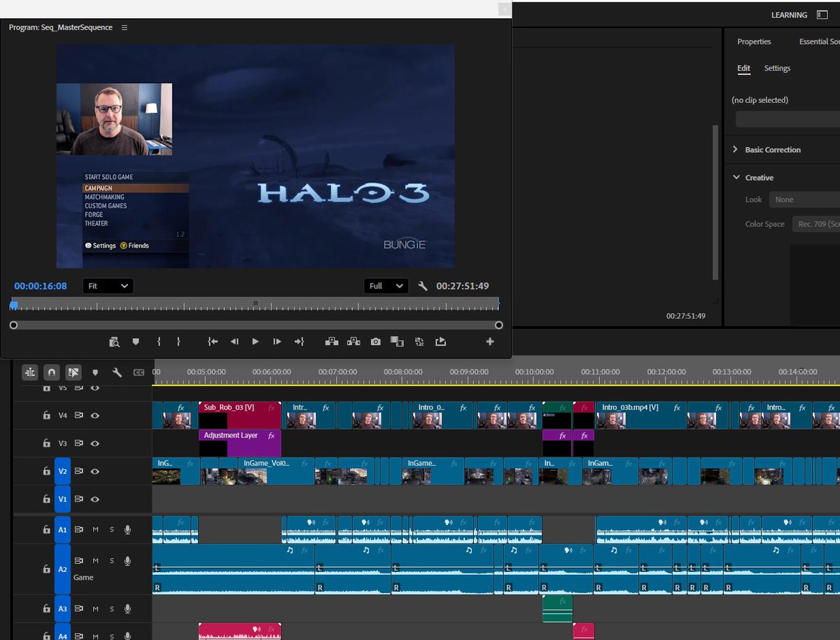This screenshot has width=840, height=640.
Task: Toggle Linked Selection in timeline
Action: click(x=73, y=372)
